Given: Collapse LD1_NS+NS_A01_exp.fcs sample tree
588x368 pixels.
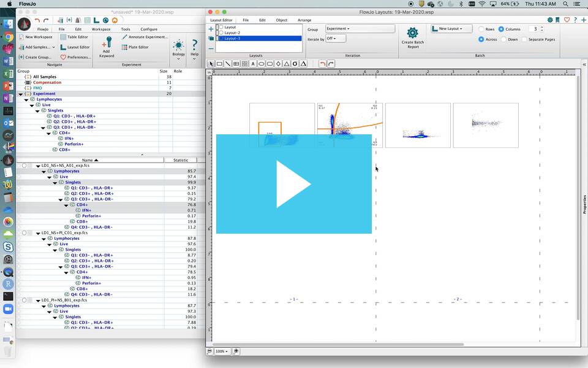Looking at the screenshot, I should (38, 166).
